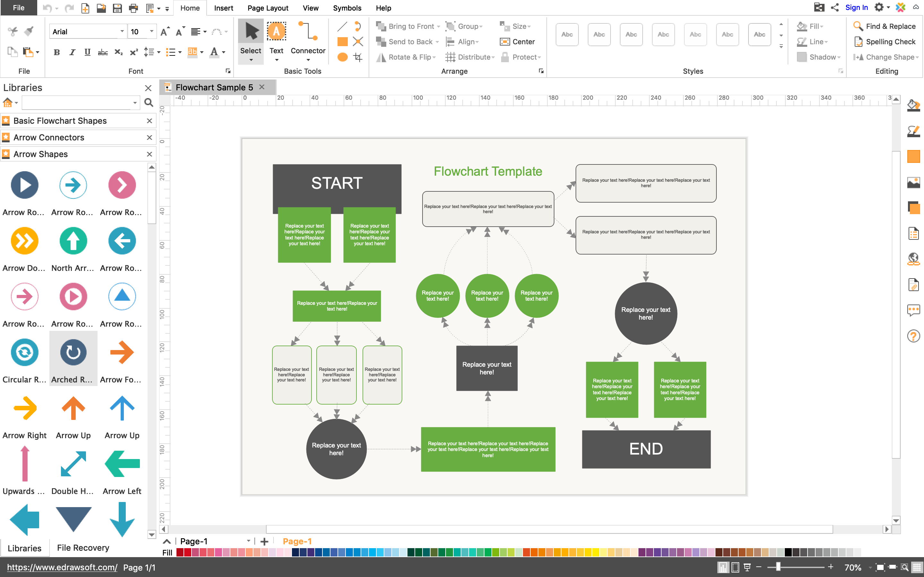Click the Format Painter brush icon

tap(29, 31)
